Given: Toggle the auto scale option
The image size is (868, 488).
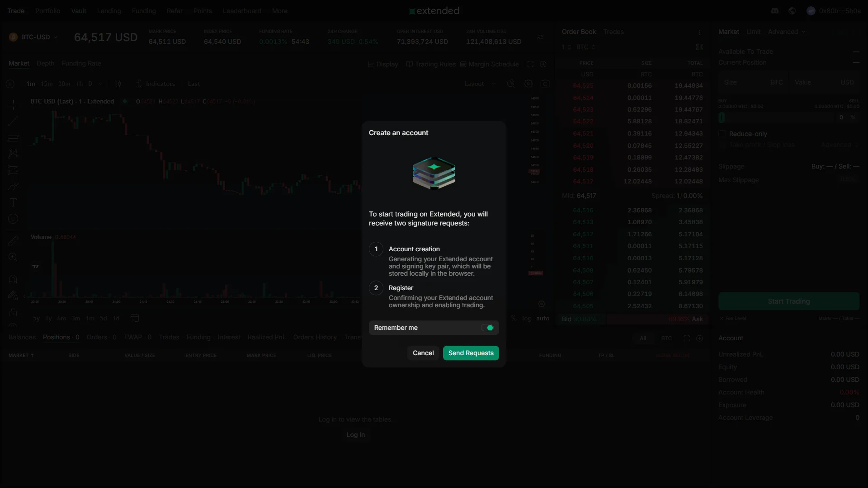Looking at the screenshot, I should [x=542, y=319].
